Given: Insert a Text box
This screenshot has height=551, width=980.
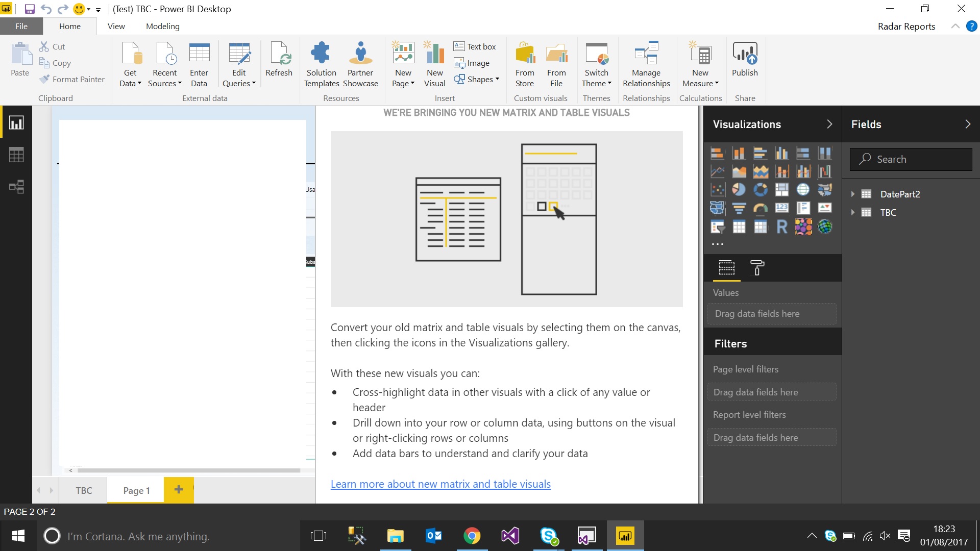Looking at the screenshot, I should (475, 46).
